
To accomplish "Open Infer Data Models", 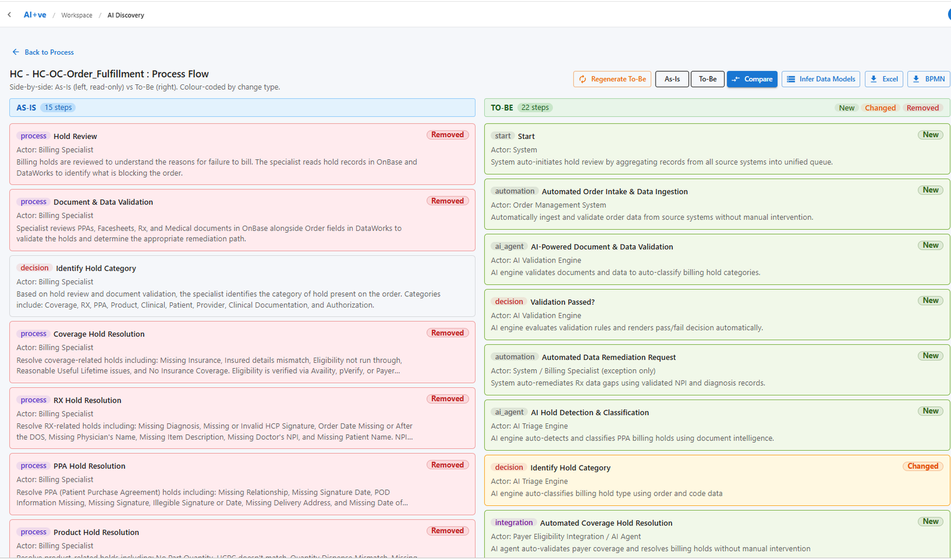I will click(x=821, y=79).
